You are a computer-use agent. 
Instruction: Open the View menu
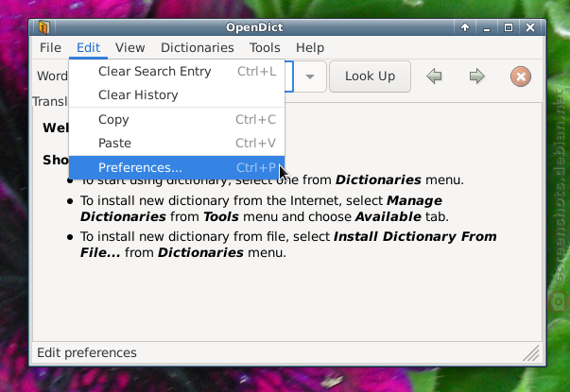point(130,47)
